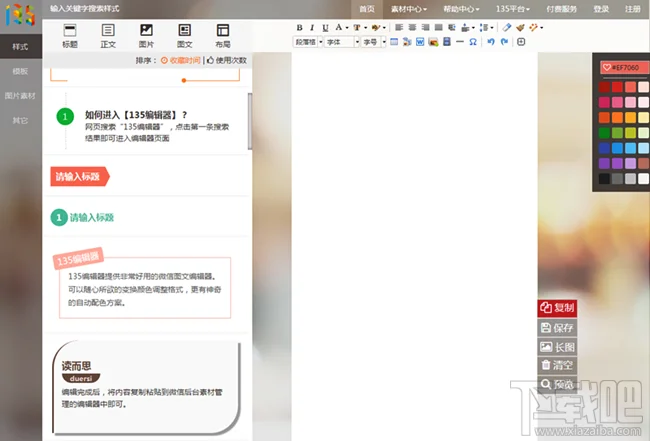Toggle bold formatting
The image size is (650, 441).
299,27
